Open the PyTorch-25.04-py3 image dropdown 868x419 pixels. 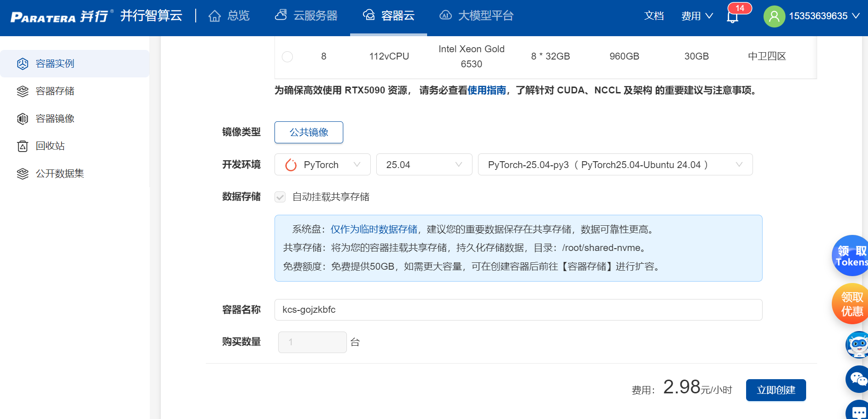615,164
